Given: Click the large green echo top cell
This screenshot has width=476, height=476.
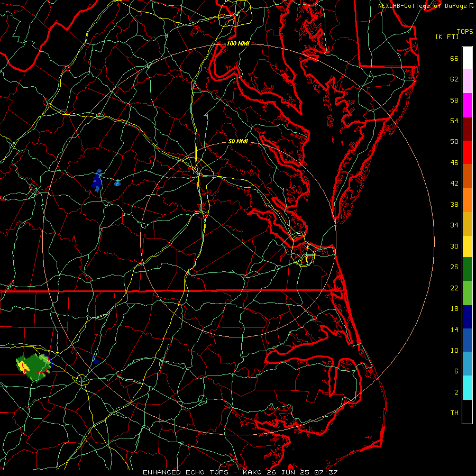Looking at the screenshot, I should [34, 368].
